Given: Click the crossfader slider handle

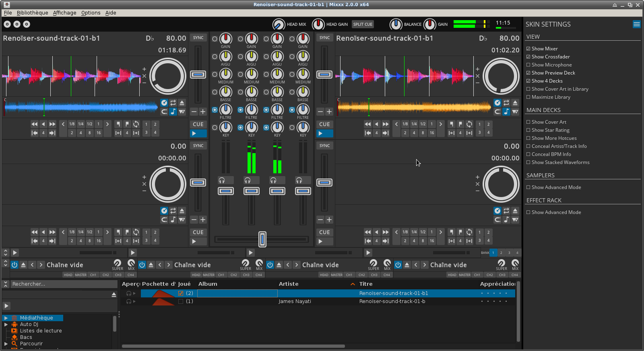Looking at the screenshot, I should pyautogui.click(x=262, y=239).
